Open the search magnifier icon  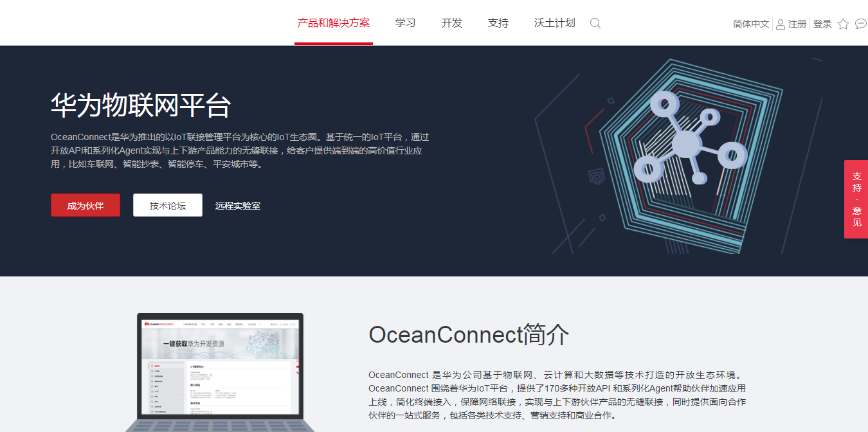tap(595, 23)
